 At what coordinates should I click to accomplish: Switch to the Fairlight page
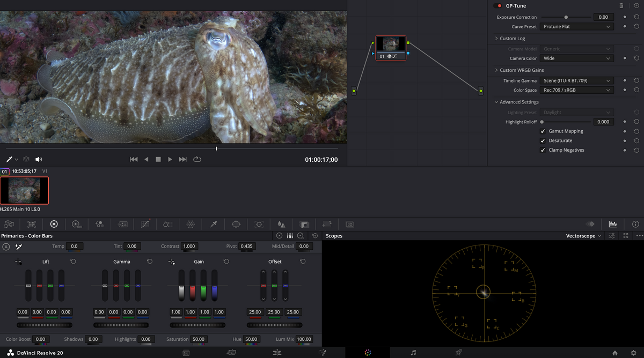coord(413,353)
